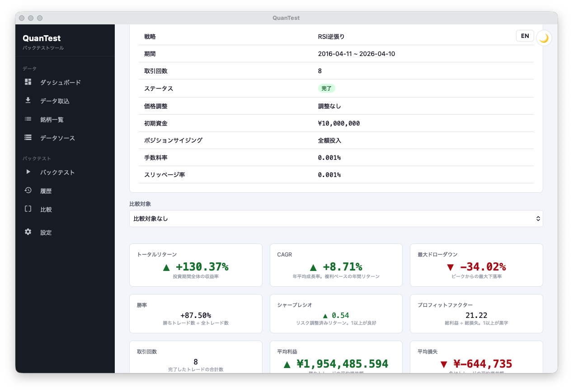
Task: Click the 取引回数 card heading
Action: click(147, 351)
